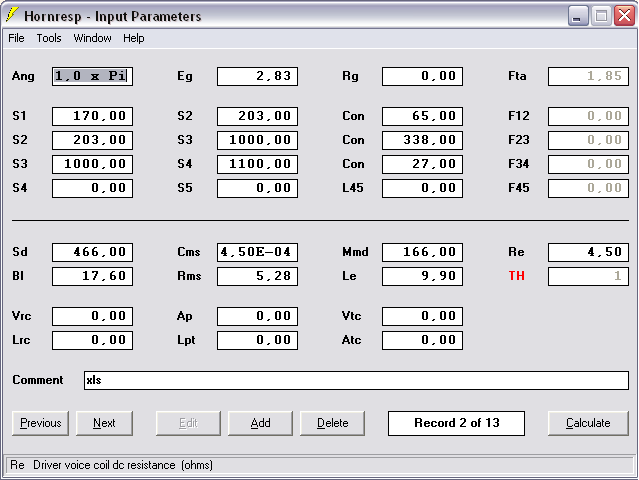This screenshot has height=480, width=639.
Task: Click the Hornresp lightning icon in title bar
Action: 12,15
